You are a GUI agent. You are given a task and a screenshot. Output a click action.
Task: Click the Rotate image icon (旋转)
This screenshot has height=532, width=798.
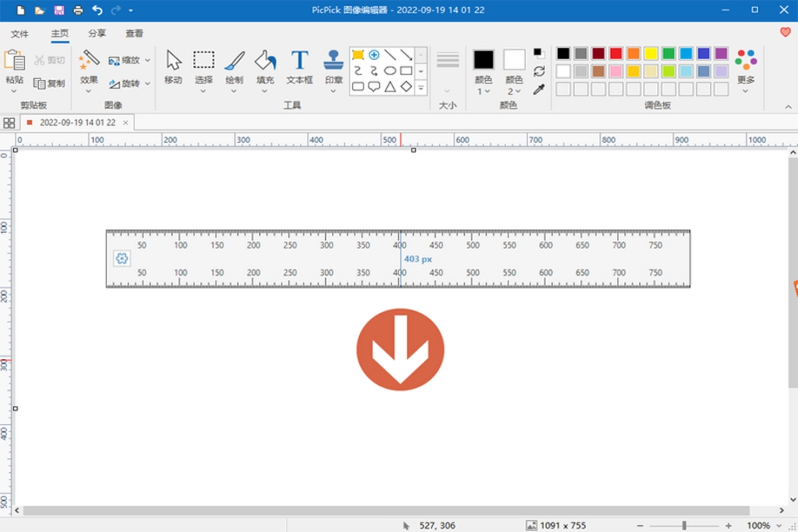115,83
